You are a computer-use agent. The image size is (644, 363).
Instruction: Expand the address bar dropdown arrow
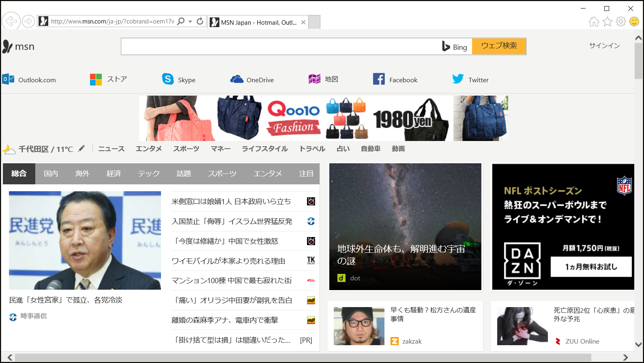(190, 21)
